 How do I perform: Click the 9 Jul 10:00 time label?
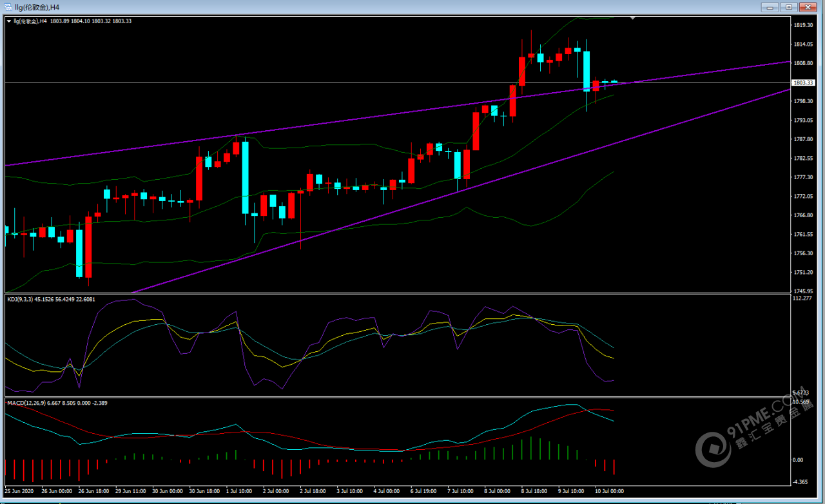click(x=570, y=491)
